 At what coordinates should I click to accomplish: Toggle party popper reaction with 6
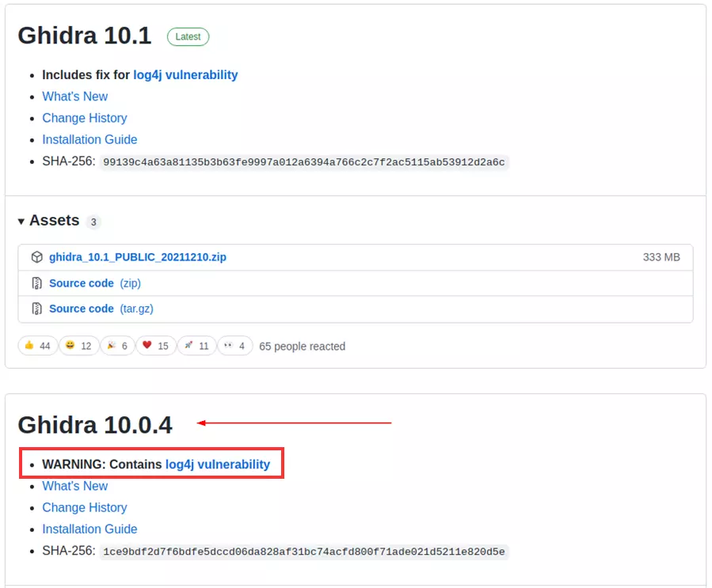tap(117, 346)
